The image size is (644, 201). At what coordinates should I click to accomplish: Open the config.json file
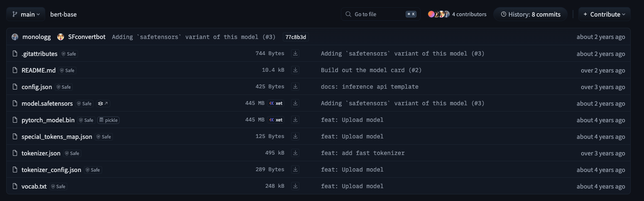point(37,87)
